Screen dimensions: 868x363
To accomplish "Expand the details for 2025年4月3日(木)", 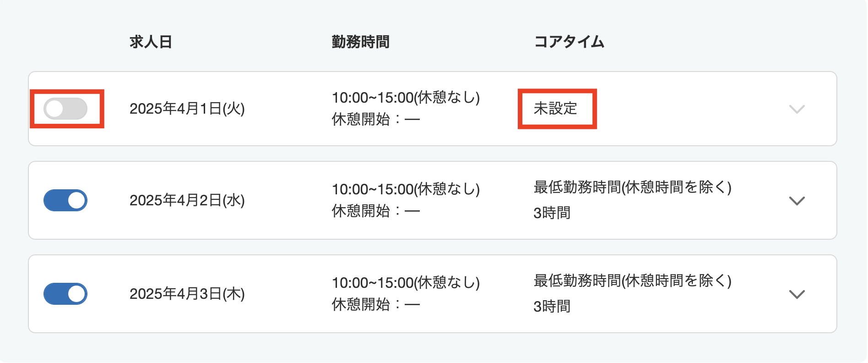I will 797,294.
